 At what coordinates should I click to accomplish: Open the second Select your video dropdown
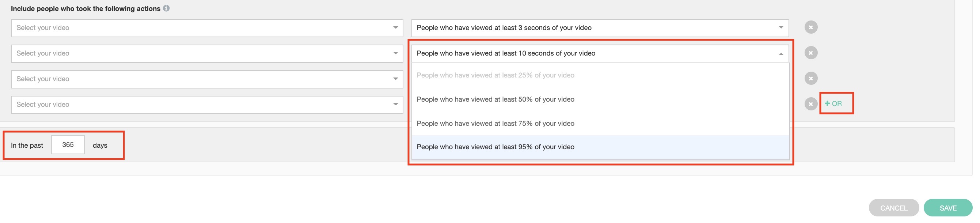pyautogui.click(x=206, y=53)
